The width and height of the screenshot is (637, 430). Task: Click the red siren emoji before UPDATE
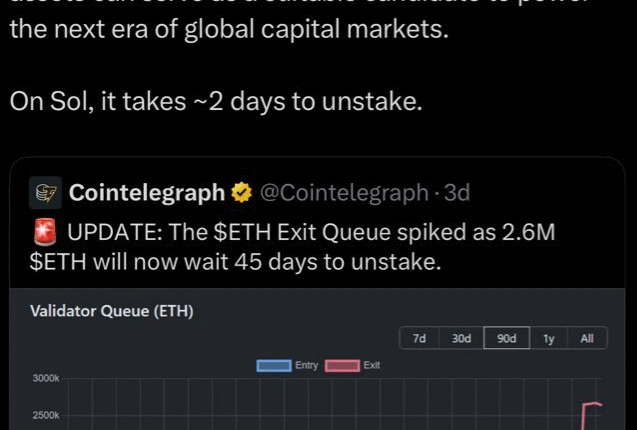pyautogui.click(x=45, y=235)
